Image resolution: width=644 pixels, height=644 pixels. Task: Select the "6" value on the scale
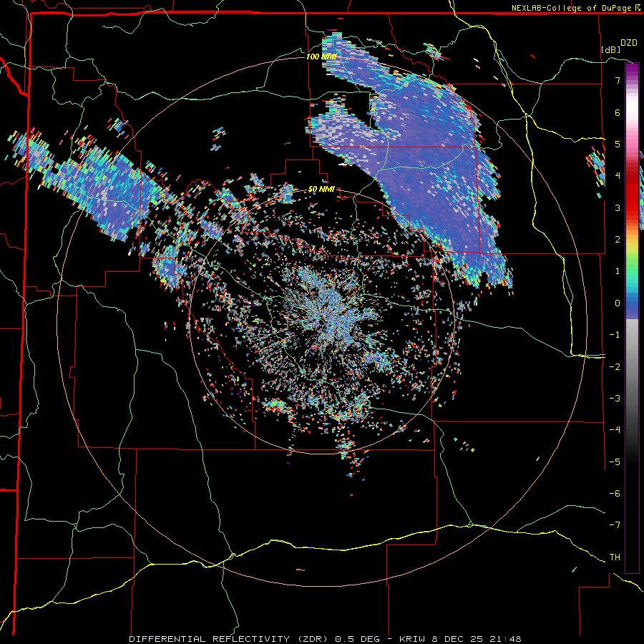pyautogui.click(x=618, y=112)
